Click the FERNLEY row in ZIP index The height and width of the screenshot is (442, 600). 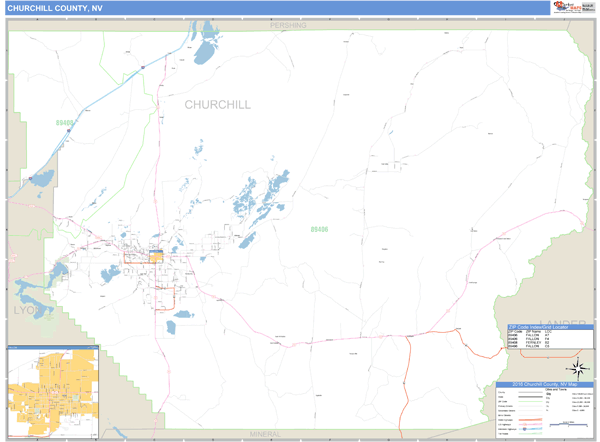(x=530, y=341)
